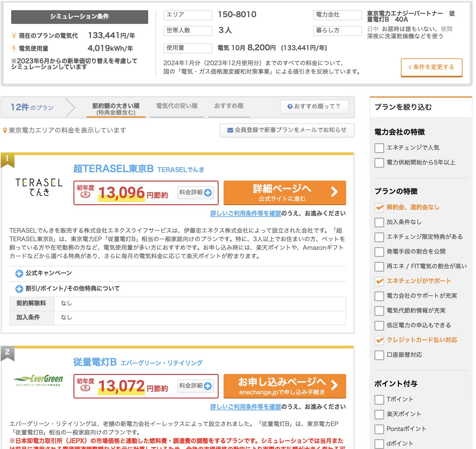The image size is (476, 449).
Task: Click the location pin icon near 東京電力エリア
Action: click(5, 130)
